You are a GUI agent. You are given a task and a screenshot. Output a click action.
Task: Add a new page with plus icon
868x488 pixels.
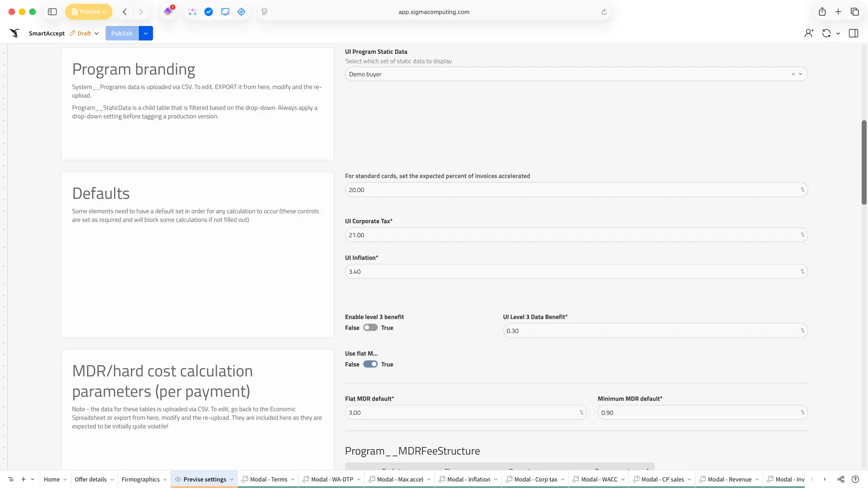click(24, 479)
